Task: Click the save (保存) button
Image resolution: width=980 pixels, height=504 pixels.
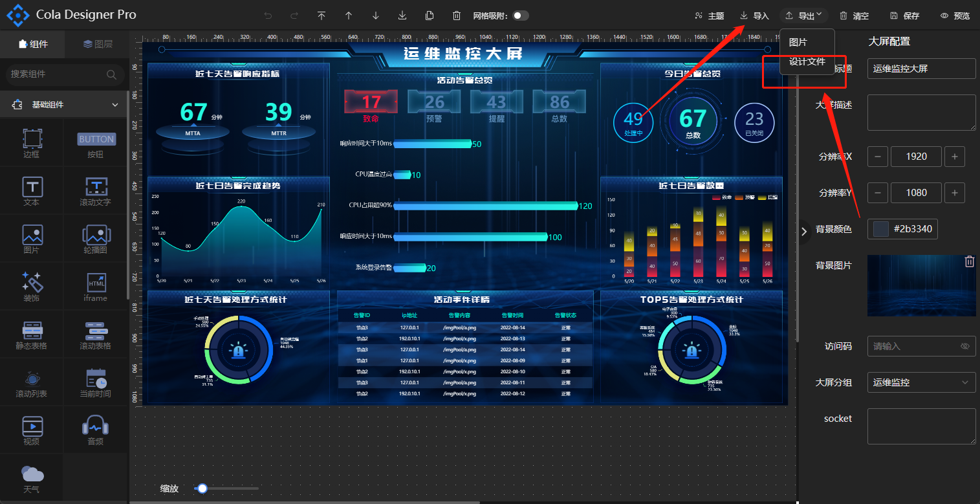Action: pos(904,16)
